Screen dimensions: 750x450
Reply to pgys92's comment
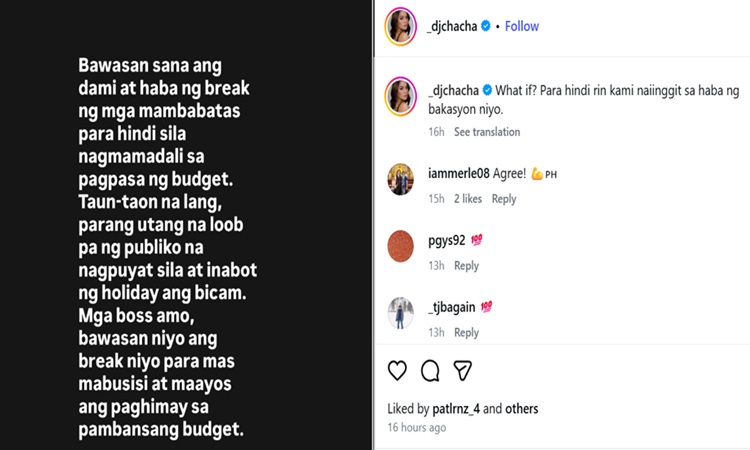pos(466,266)
